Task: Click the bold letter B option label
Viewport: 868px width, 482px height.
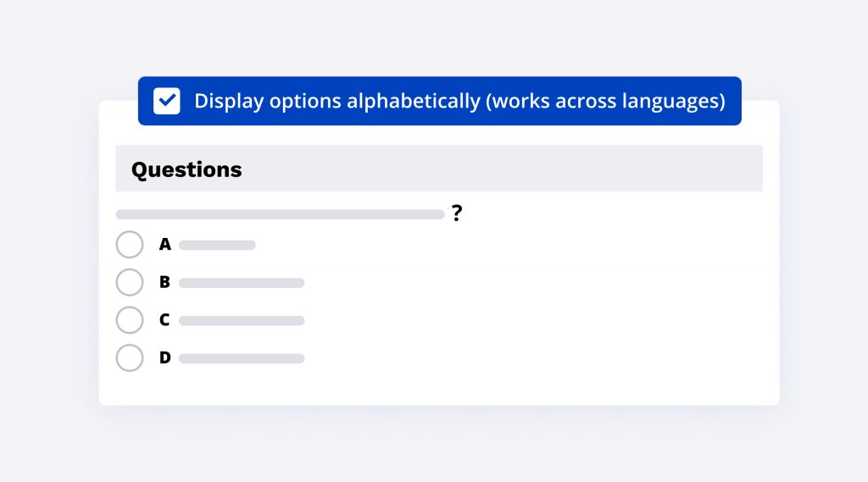Action: click(x=165, y=282)
